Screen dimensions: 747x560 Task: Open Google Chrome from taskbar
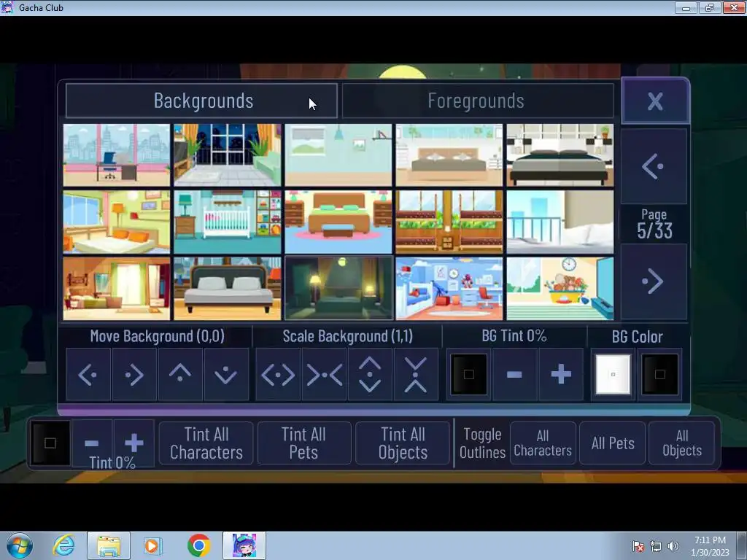pos(198,545)
